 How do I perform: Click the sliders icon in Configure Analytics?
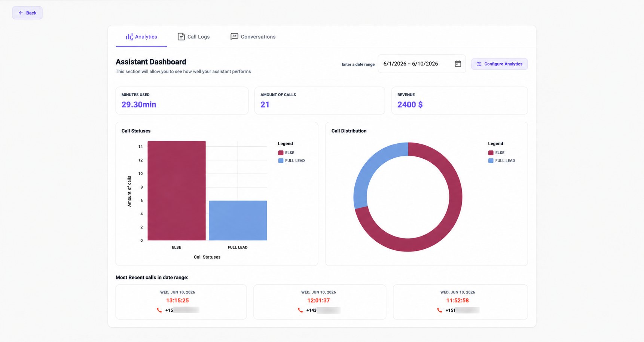click(x=479, y=64)
